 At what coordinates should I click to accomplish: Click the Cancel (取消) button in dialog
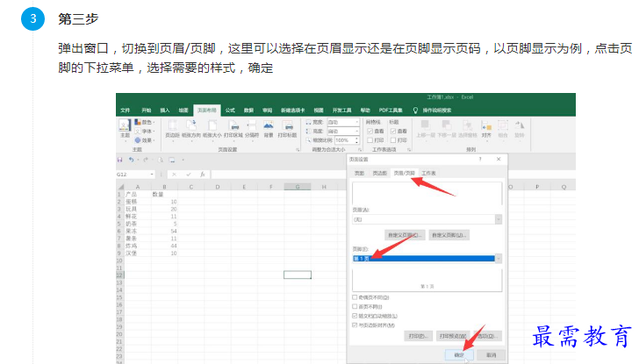click(x=492, y=355)
